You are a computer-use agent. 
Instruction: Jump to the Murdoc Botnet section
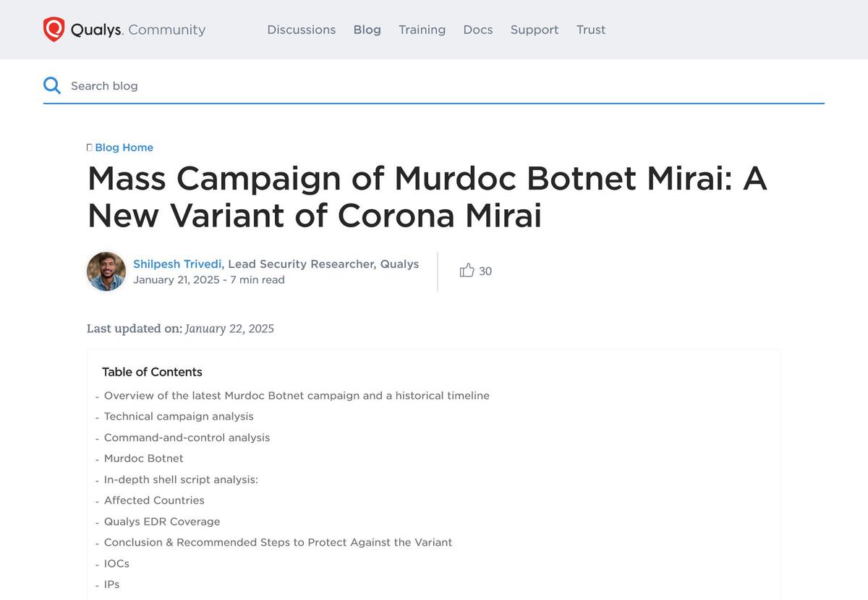(x=144, y=459)
